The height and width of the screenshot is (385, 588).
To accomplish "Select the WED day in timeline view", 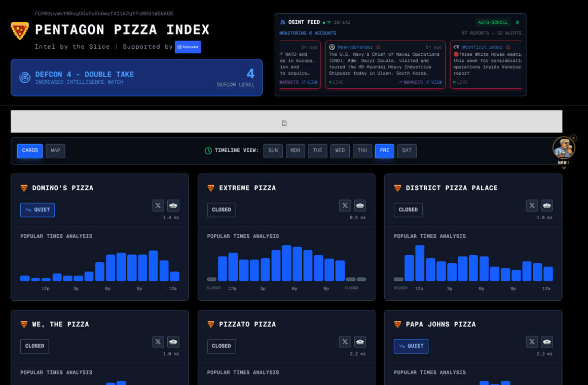I will [x=340, y=151].
